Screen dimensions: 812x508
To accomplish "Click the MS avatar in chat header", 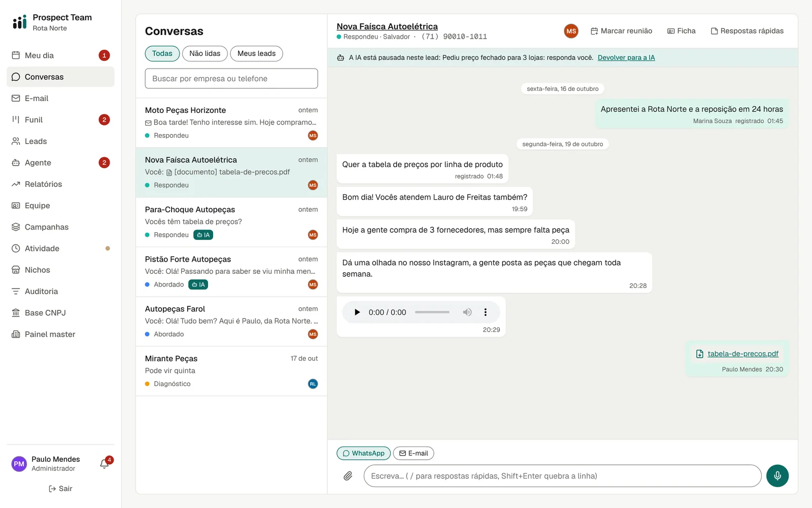I will (571, 31).
